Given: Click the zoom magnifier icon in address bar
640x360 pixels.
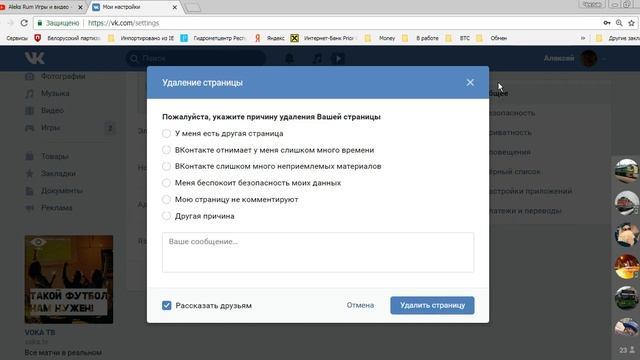Looking at the screenshot, I should pyautogui.click(x=619, y=23).
